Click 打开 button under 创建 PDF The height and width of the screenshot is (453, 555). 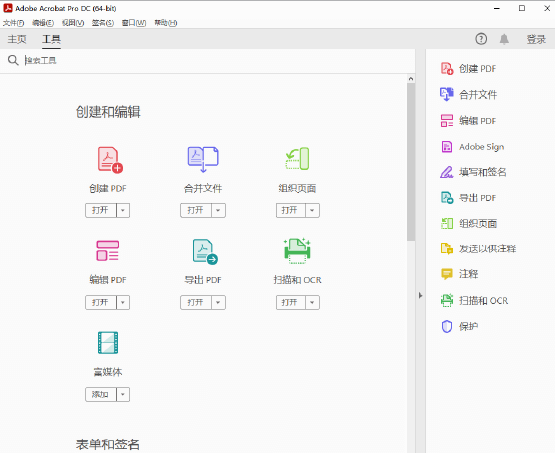[x=101, y=210]
